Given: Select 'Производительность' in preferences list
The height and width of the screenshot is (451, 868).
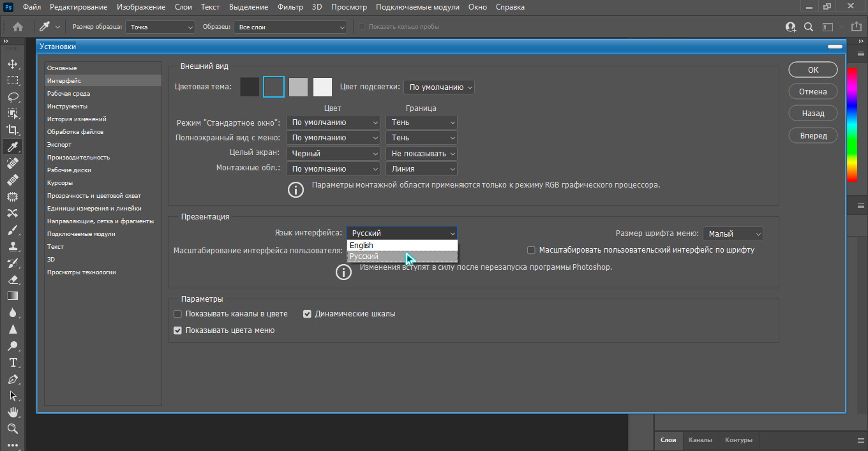Looking at the screenshot, I should (79, 158).
